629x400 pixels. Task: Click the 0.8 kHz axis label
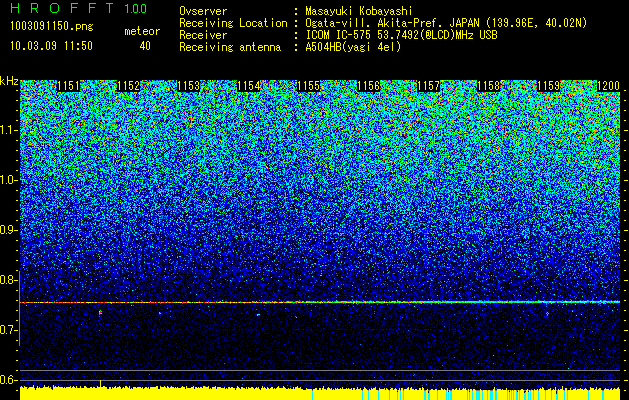pos(9,280)
